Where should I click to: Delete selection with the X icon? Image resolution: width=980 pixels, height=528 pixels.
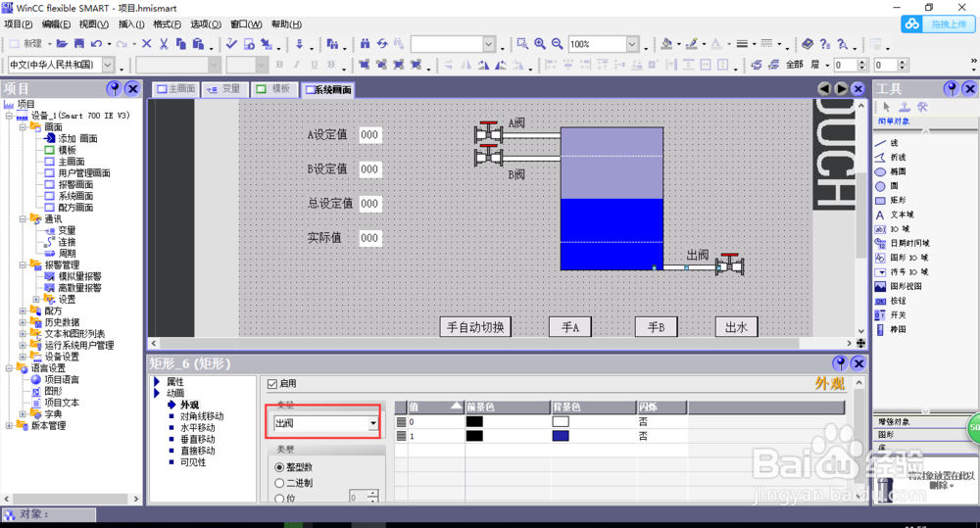click(146, 44)
